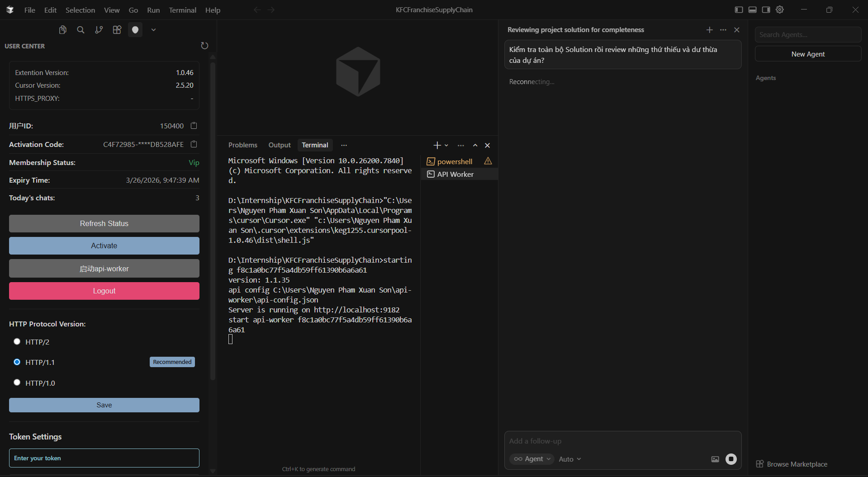Switch to the Terminal tab
Screen dimensions: 868x477
tap(315, 145)
